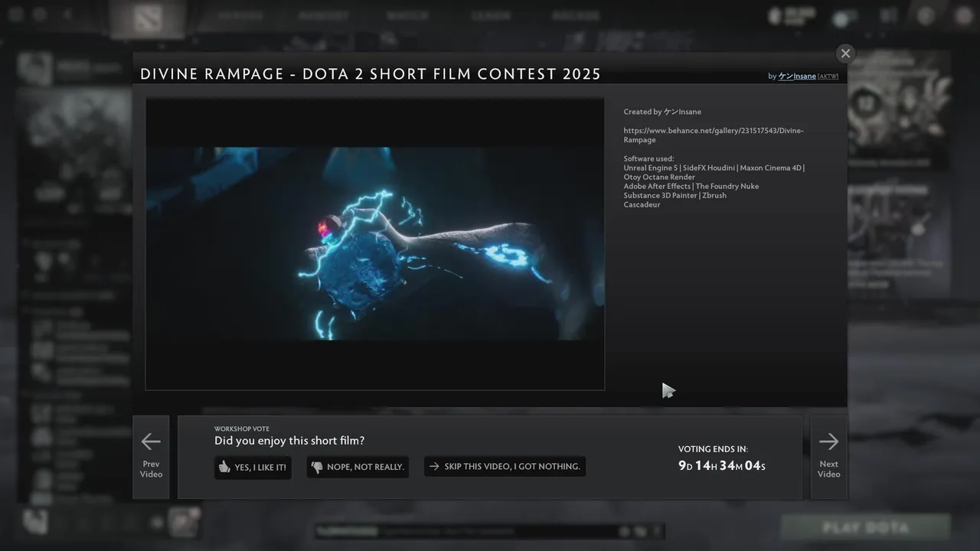980x551 pixels.
Task: Click the "Created by ケンInsane" text
Action: tap(662, 112)
